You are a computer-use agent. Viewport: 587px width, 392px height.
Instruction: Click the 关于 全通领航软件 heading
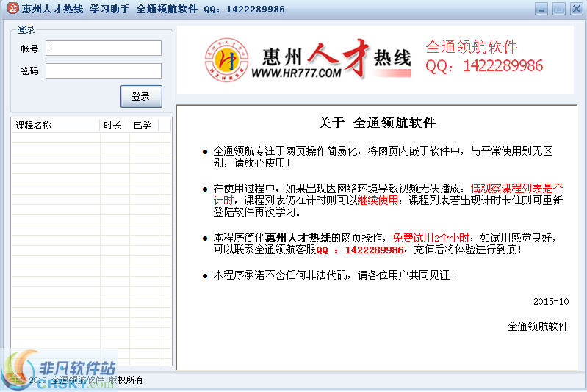point(377,123)
